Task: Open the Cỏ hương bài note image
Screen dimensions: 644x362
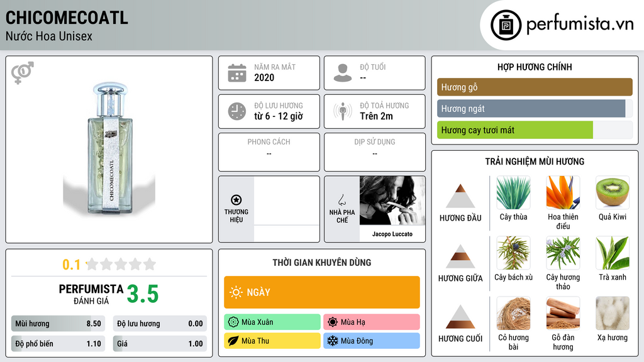Action: click(x=513, y=314)
